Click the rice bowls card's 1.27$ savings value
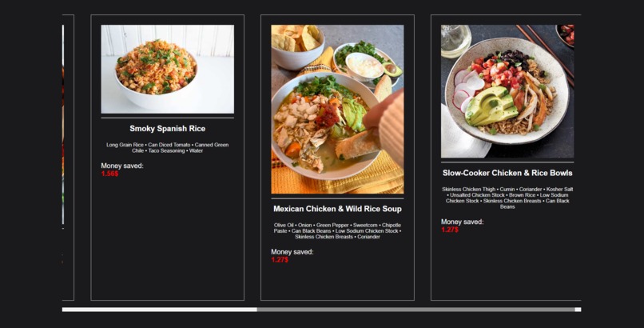644x328 pixels. click(450, 230)
